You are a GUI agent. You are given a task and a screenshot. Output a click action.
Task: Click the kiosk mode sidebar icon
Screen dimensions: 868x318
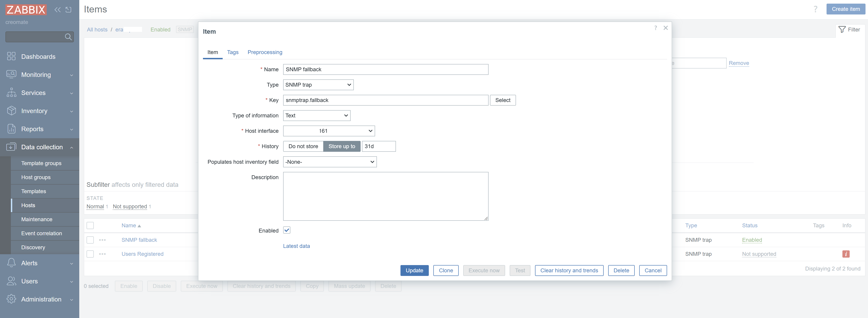(x=68, y=9)
